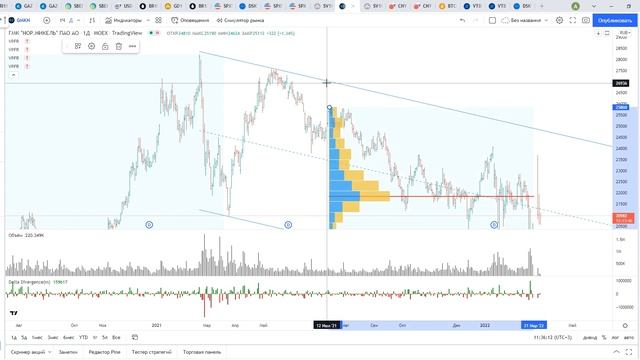The image size is (640, 360).
Task: Open the GMKN symbol search
Action: click(20, 20)
